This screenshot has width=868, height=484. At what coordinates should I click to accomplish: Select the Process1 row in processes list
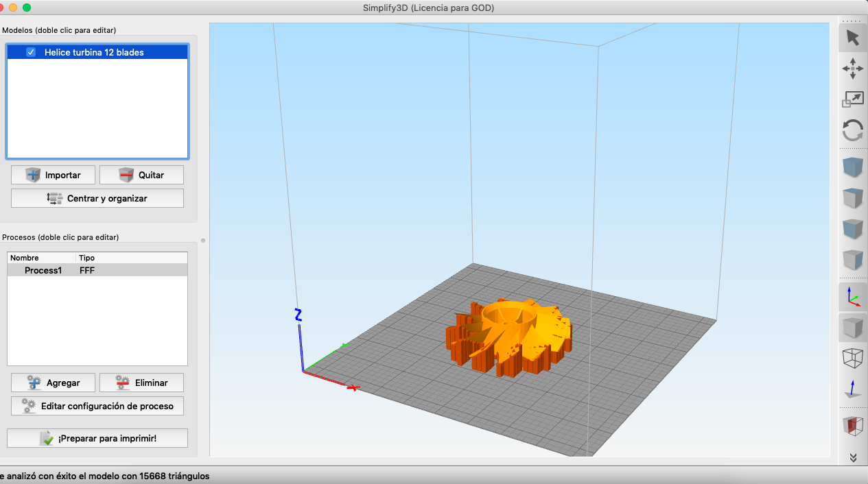[97, 270]
